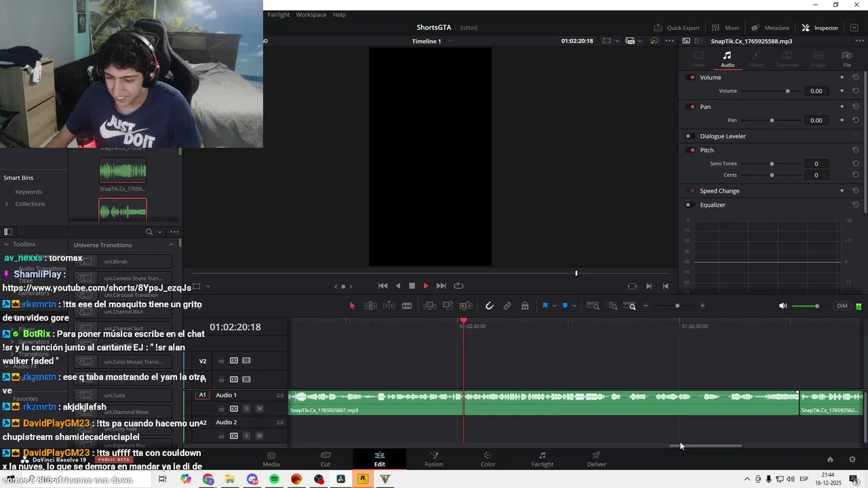Image resolution: width=868 pixels, height=488 pixels.
Task: Activate the Trim Edit Mode tool
Action: click(370, 306)
